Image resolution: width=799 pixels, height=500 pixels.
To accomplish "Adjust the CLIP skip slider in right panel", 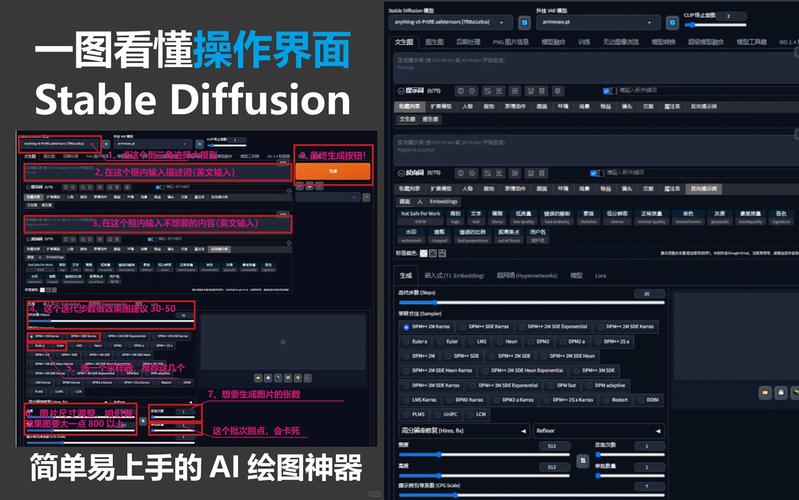I will click(x=715, y=24).
